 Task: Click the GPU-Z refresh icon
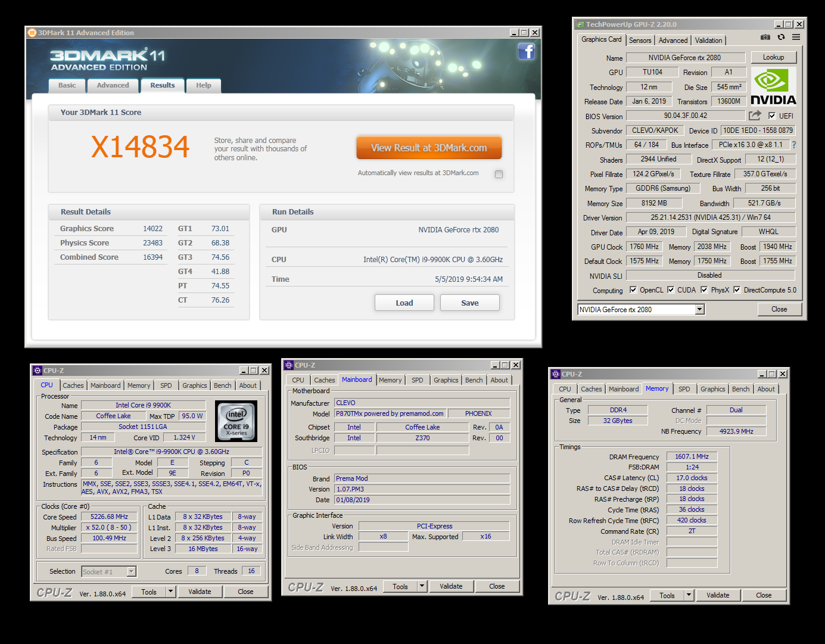pyautogui.click(x=781, y=37)
